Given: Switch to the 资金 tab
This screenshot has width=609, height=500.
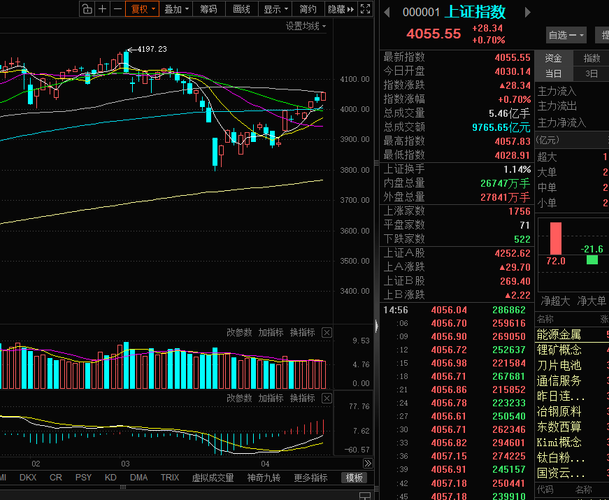Looking at the screenshot, I should pos(553,58).
